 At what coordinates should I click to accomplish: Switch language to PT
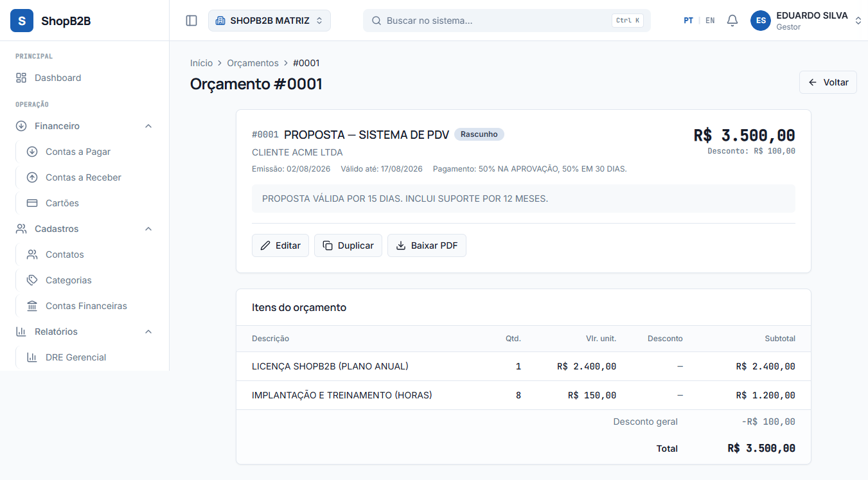[x=688, y=21]
